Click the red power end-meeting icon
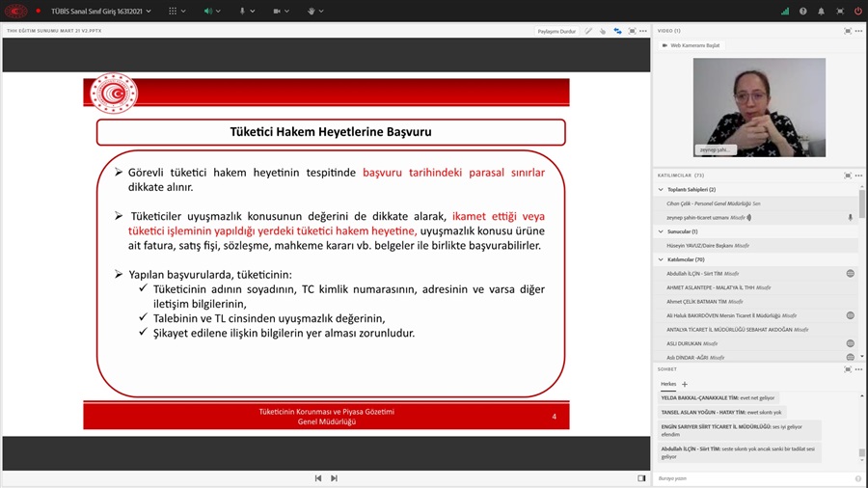The width and height of the screenshot is (868, 488). (x=858, y=11)
